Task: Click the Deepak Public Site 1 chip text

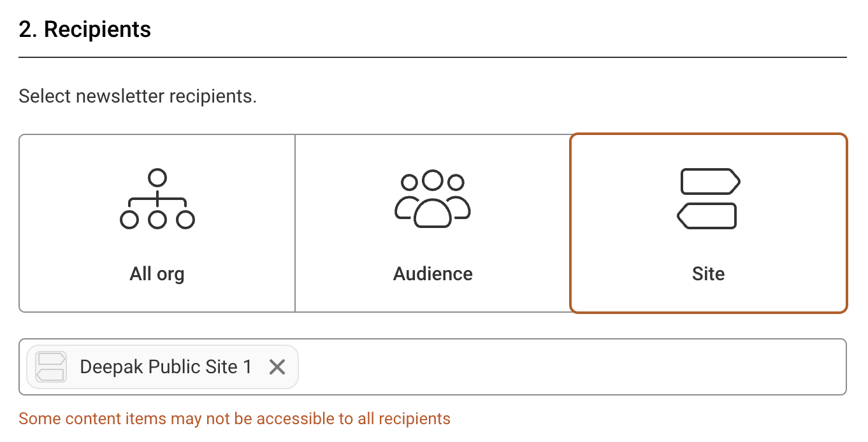Action: point(166,367)
